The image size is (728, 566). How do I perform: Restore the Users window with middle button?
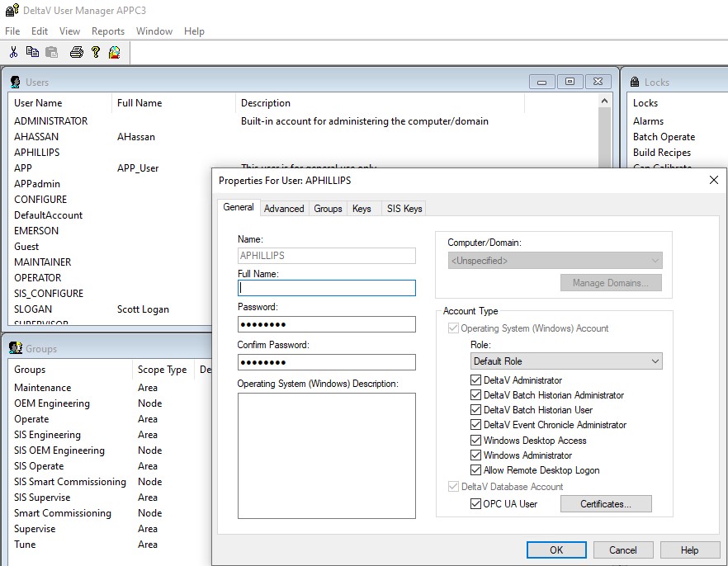570,82
